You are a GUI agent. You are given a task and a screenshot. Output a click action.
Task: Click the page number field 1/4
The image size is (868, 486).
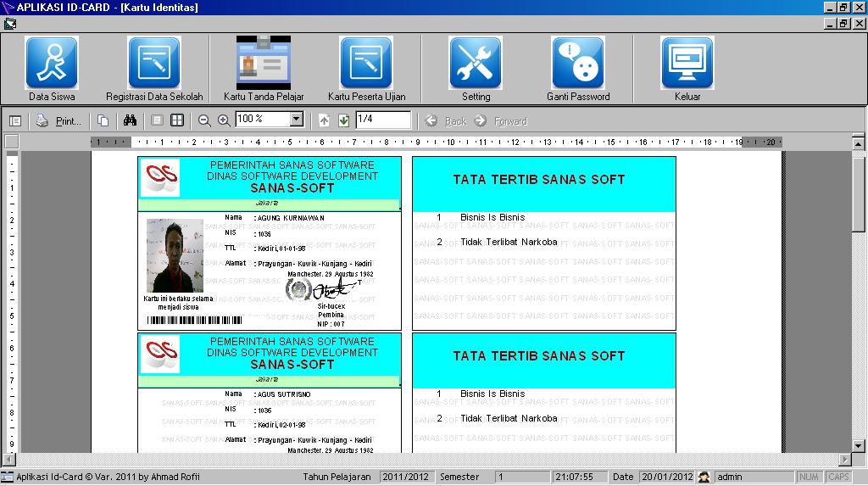pos(383,119)
